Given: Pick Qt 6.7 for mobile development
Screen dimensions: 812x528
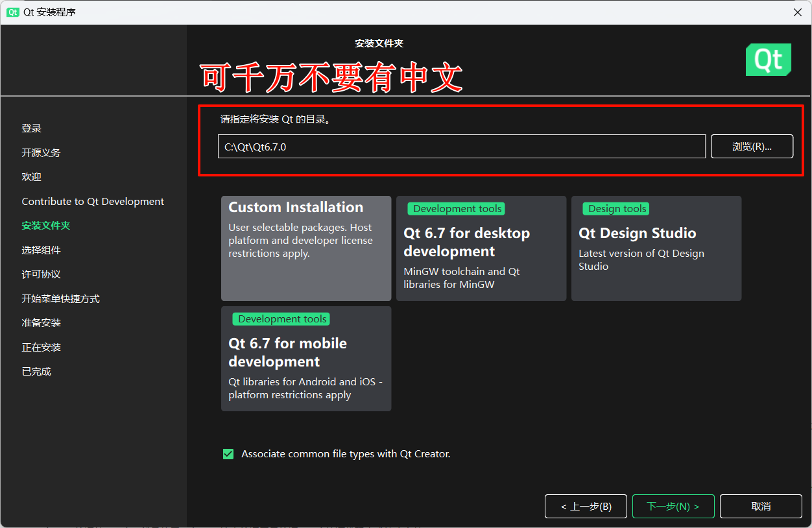Looking at the screenshot, I should [x=306, y=359].
